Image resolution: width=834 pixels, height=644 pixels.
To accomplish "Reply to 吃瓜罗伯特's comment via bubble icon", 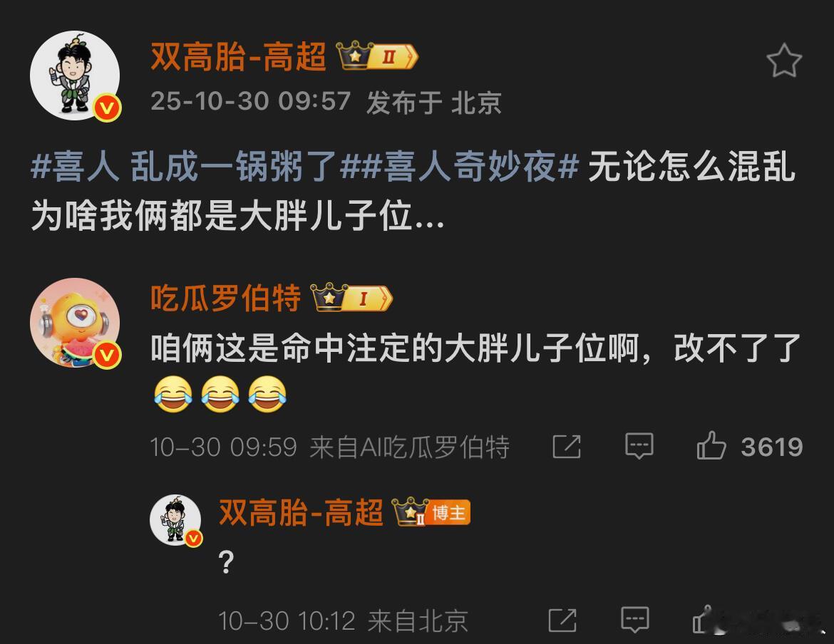I will tap(639, 446).
